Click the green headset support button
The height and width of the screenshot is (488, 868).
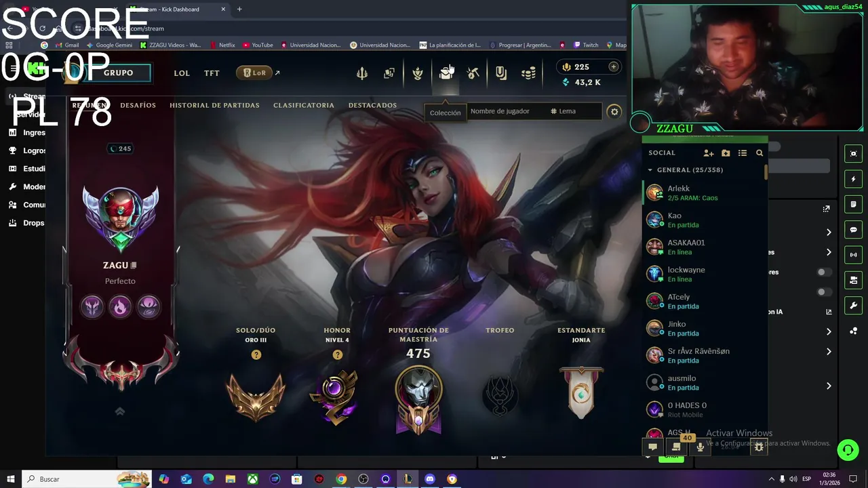point(847,449)
